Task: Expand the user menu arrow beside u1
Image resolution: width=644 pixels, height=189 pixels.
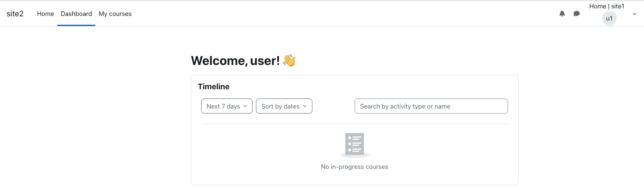Action: (x=635, y=14)
